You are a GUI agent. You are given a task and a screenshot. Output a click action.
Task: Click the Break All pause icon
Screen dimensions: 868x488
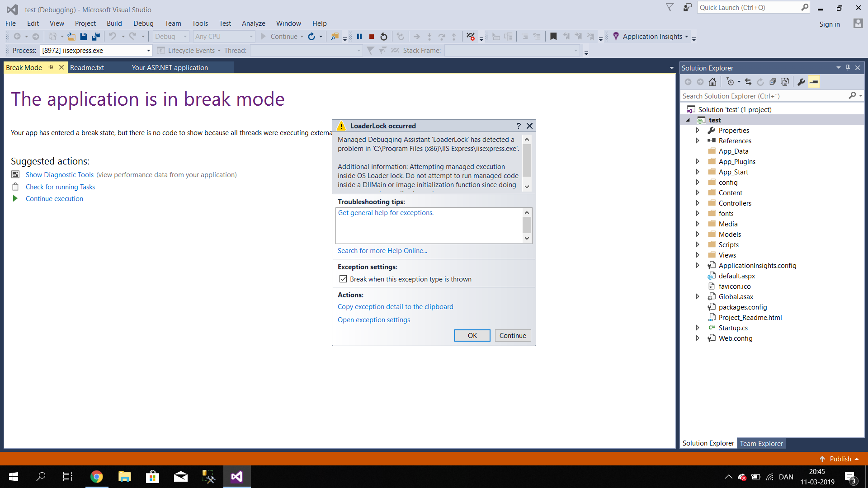pyautogui.click(x=359, y=37)
